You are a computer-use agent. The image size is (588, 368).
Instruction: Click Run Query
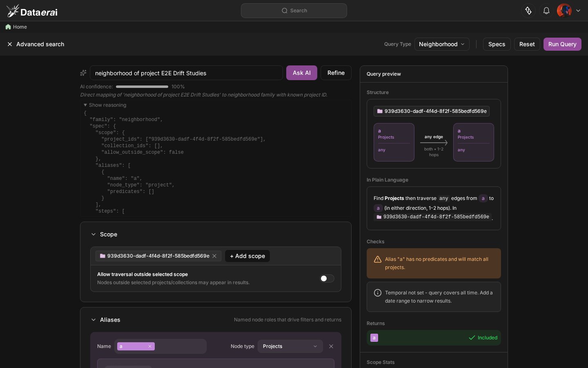tap(562, 44)
